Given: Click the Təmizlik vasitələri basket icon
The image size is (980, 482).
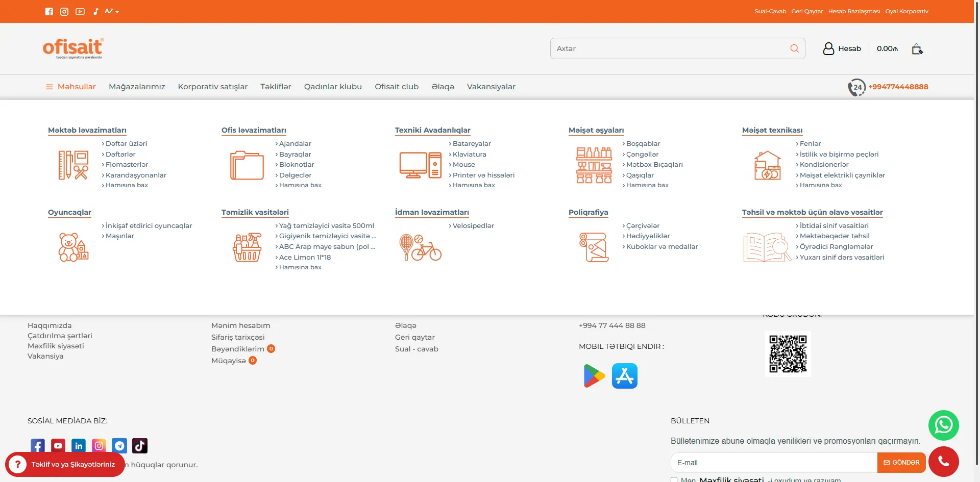Looking at the screenshot, I should [x=247, y=247].
